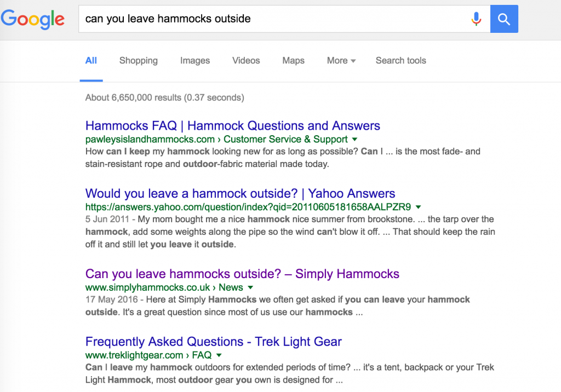
Task: Open the Videos tab
Action: click(x=246, y=61)
